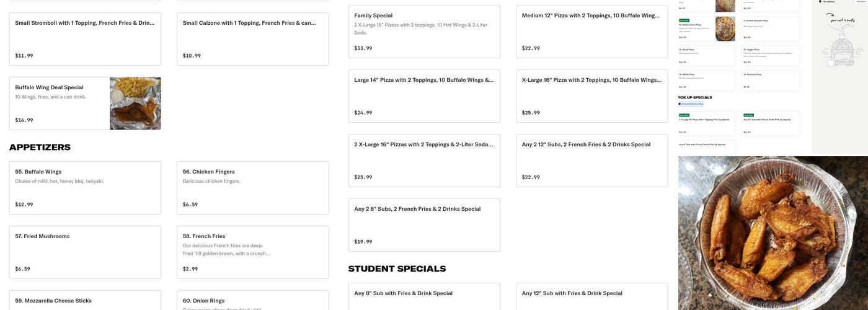The width and height of the screenshot is (868, 310).
Task: Select the Small Stromboli with 1 Topping deal
Action: pos(85,38)
